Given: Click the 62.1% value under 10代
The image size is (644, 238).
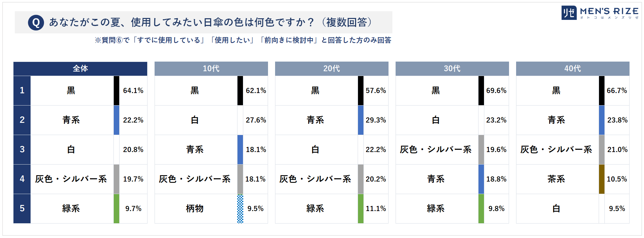Looking at the screenshot, I should [x=256, y=91].
